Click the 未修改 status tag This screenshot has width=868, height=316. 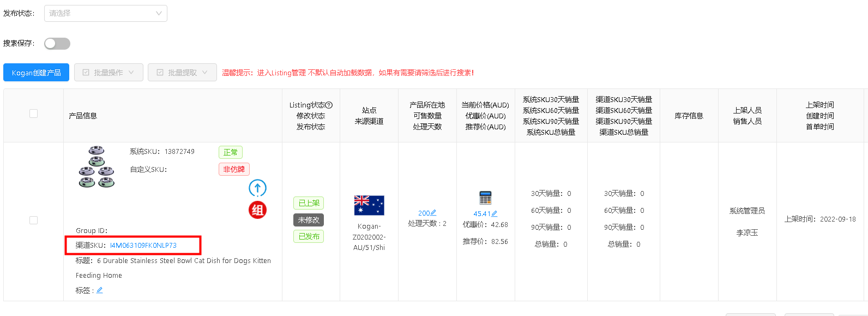309,220
